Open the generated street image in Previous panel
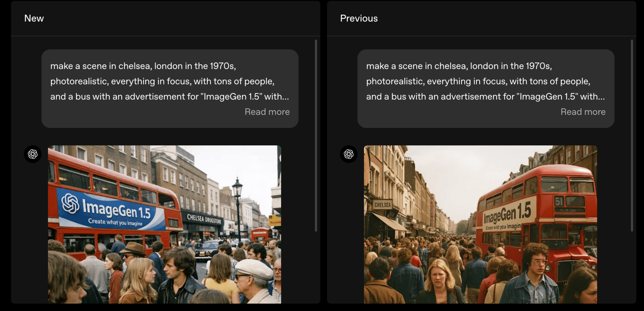This screenshot has width=644, height=311. pos(480,224)
